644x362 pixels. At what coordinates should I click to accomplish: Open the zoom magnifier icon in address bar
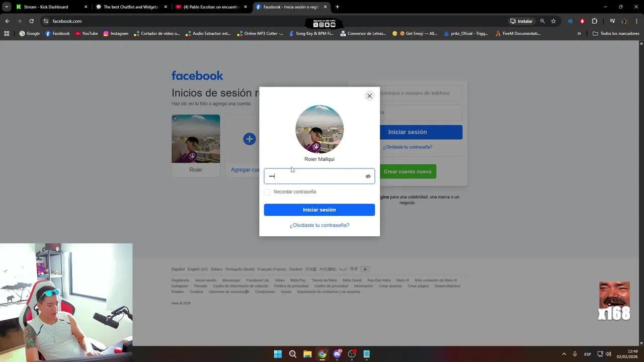pos(542,21)
